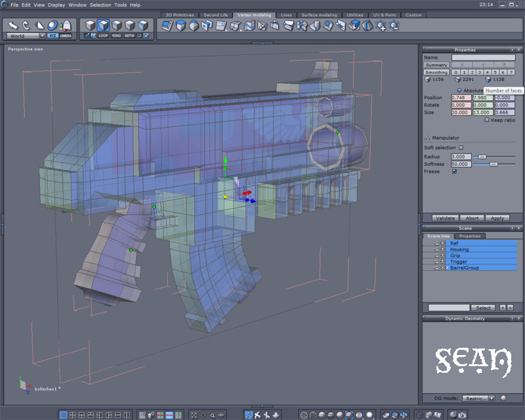This screenshot has height=420, width=525.
Task: Open the World coordinate dropdown
Action: click(x=42, y=36)
